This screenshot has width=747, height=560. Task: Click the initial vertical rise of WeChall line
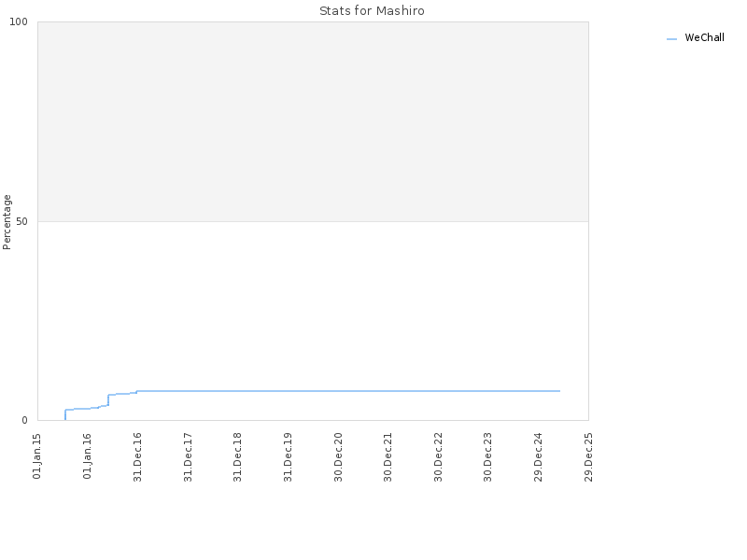(x=65, y=414)
